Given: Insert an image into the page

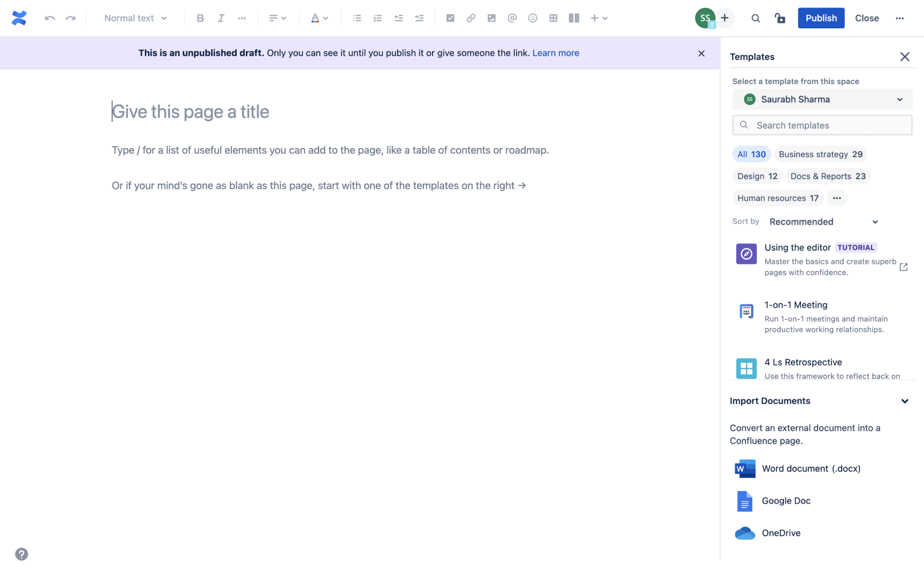Looking at the screenshot, I should click(491, 18).
